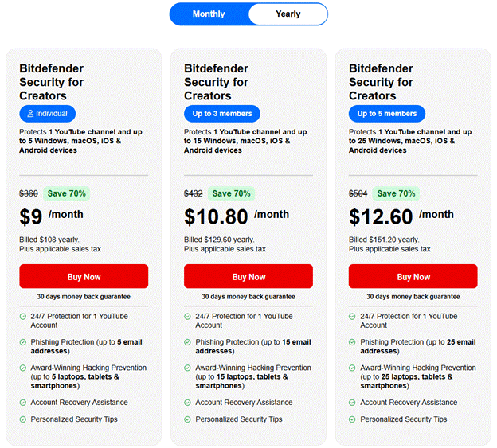Click 30 days money back guarantee under $9 plan
Viewport: 497px width, 448px height.
tap(84, 297)
